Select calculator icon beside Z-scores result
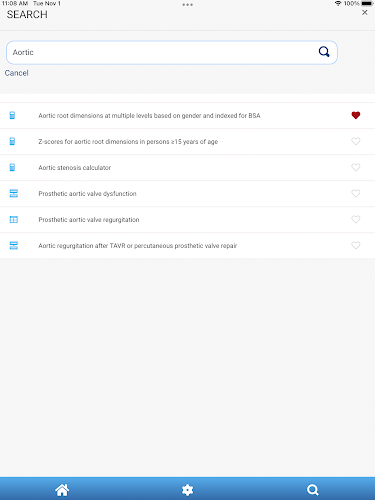Viewport: 375px width, 500px height. click(x=12, y=141)
